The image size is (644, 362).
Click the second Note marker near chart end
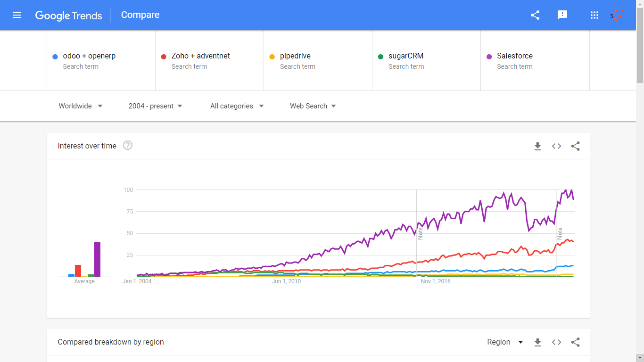pyautogui.click(x=560, y=234)
